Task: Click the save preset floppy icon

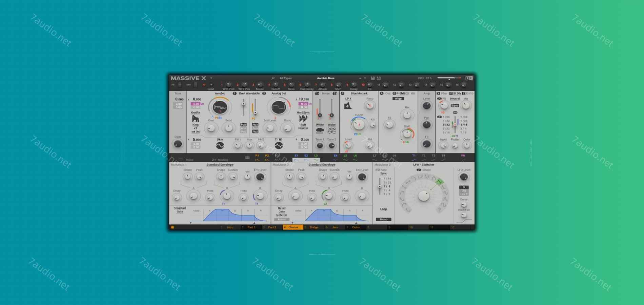Action: click(x=373, y=78)
